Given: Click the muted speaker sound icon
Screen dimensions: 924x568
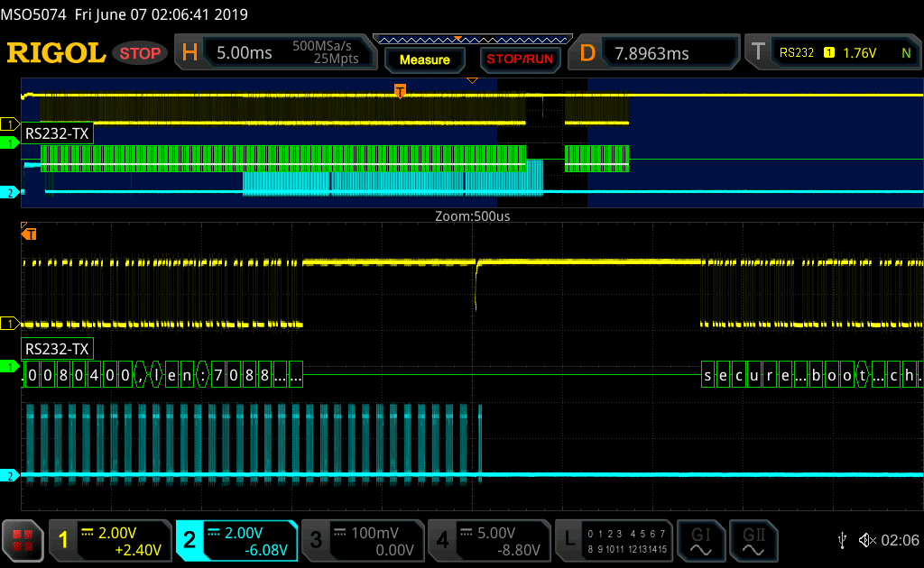Looking at the screenshot, I should [867, 540].
